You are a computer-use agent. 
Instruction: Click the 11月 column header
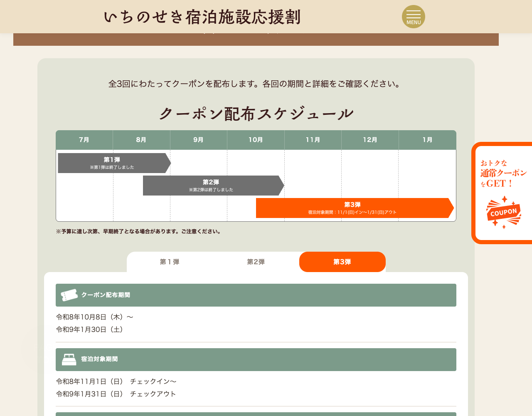click(313, 140)
